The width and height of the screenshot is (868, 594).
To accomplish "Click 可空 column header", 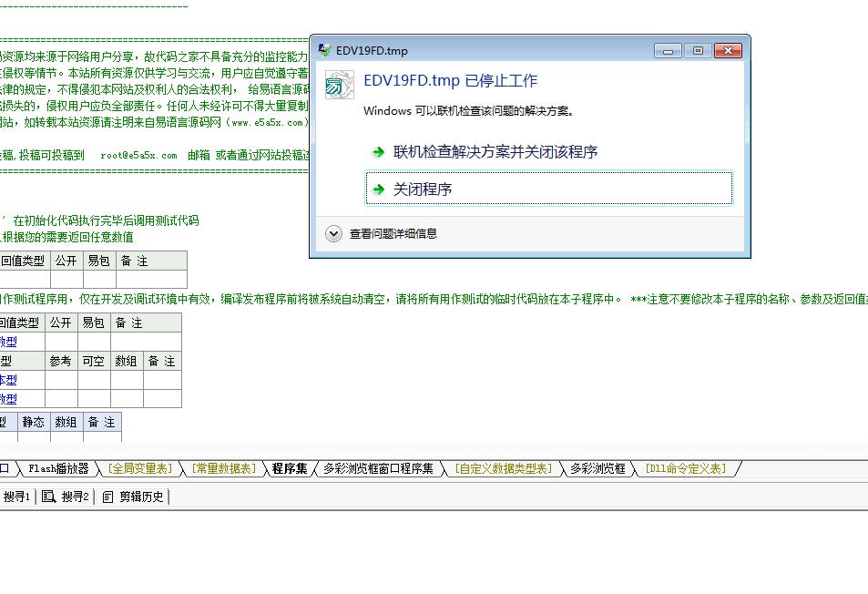I will (94, 361).
